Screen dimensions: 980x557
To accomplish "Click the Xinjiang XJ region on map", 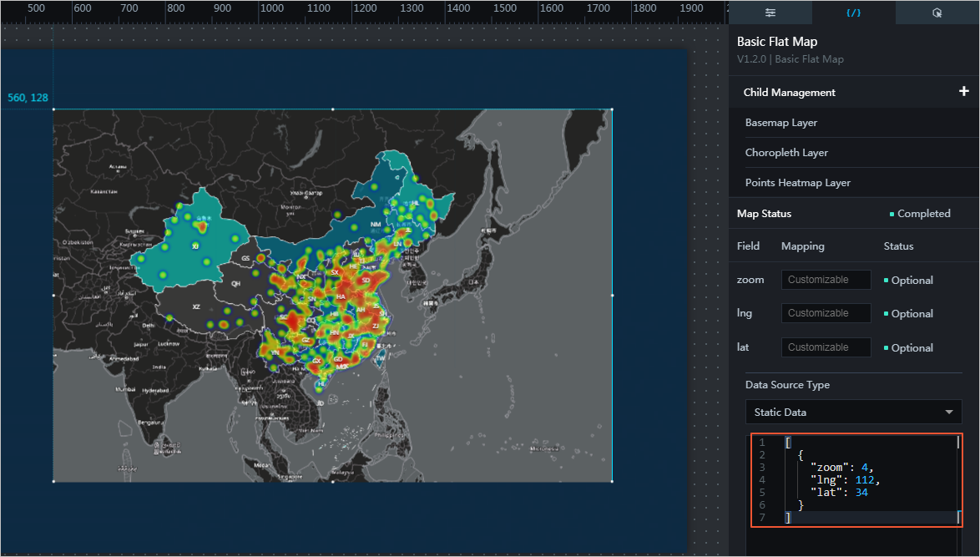I will [196, 246].
